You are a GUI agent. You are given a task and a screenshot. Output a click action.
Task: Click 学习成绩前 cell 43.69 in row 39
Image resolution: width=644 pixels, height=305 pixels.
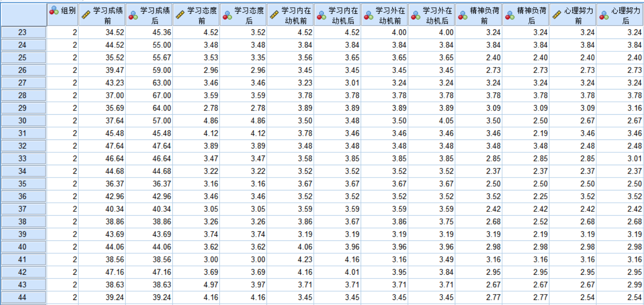coord(102,234)
